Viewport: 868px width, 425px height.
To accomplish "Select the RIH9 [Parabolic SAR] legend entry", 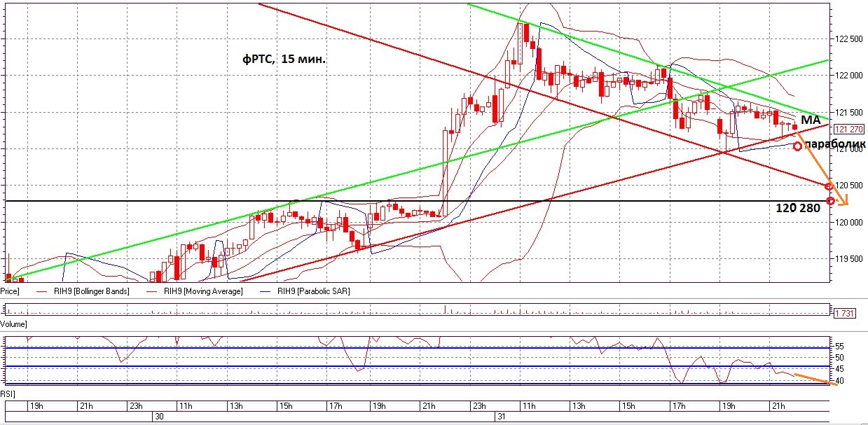I will pyautogui.click(x=313, y=291).
